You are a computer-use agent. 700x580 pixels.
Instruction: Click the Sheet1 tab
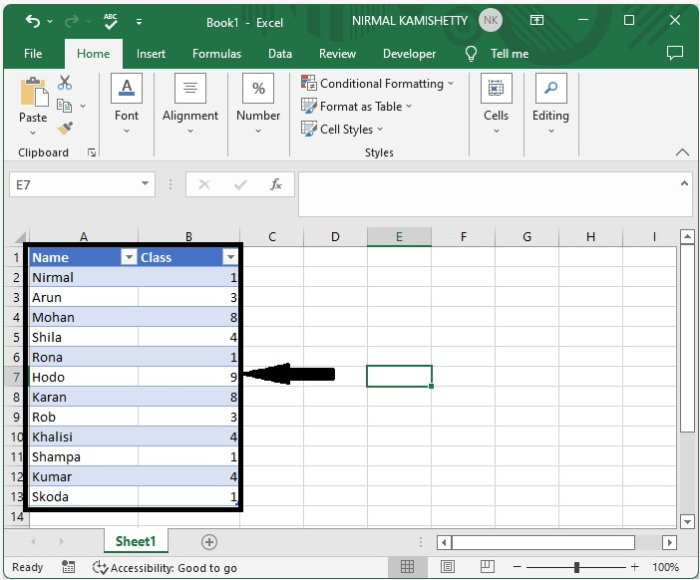click(136, 542)
